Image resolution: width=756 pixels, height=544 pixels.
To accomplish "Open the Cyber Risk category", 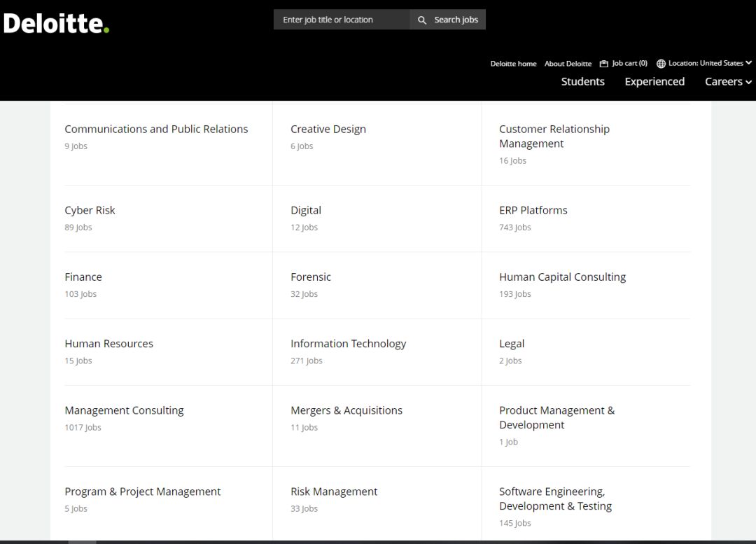I will pos(90,210).
